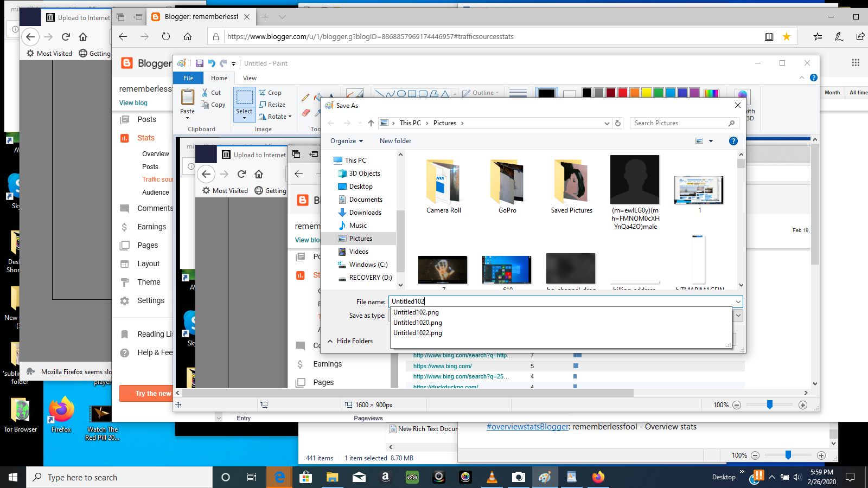
Task: Select 3D Objects in the navigation tree
Action: coord(365,174)
